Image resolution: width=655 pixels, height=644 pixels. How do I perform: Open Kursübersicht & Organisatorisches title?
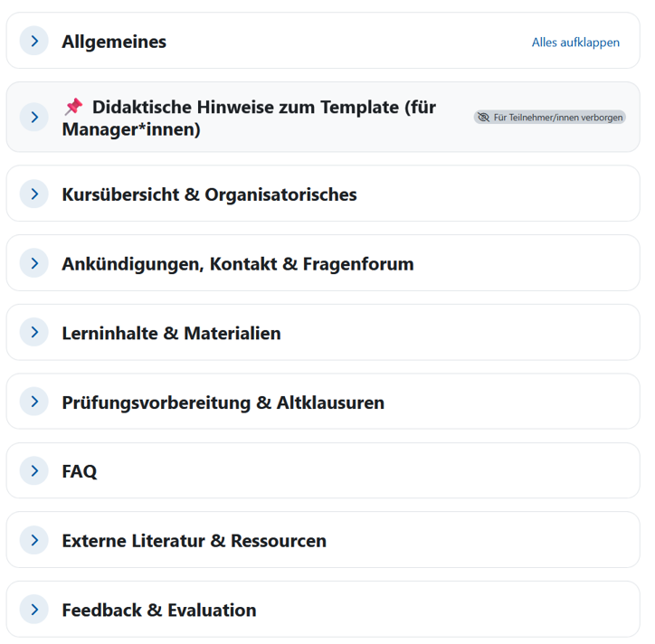(x=209, y=194)
